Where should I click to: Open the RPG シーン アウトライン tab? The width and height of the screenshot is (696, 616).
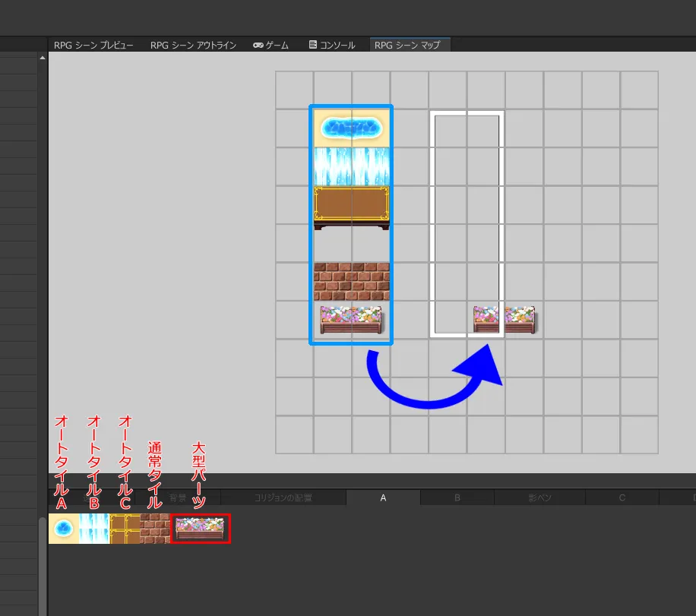193,45
